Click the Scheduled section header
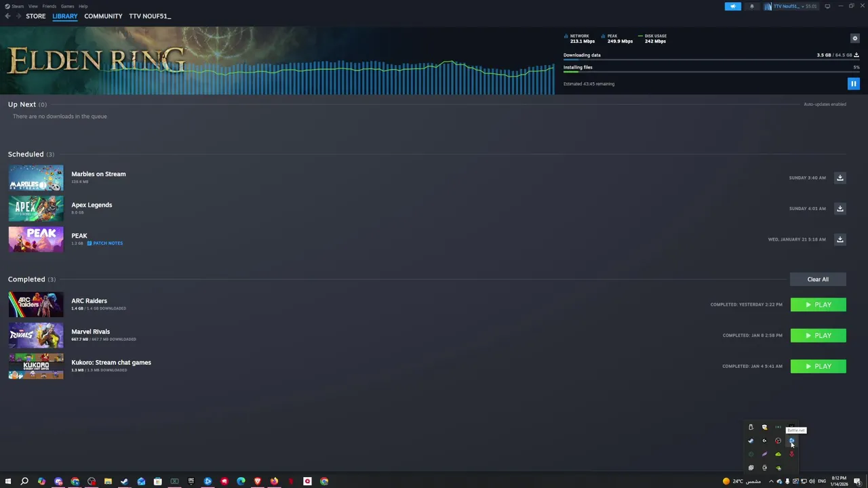 31,154
